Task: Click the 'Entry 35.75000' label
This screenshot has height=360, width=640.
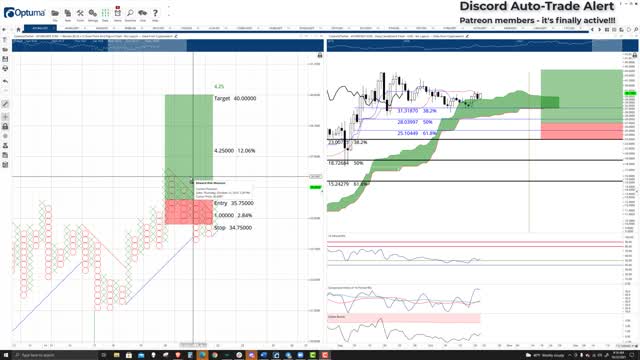Action: [x=234, y=203]
